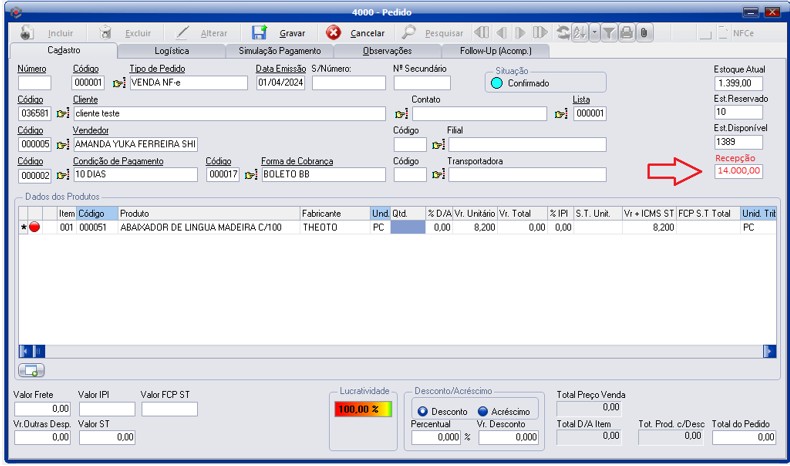Open lookup for Condição de Pagamento
The image size is (790, 466).
pyautogui.click(x=62, y=175)
